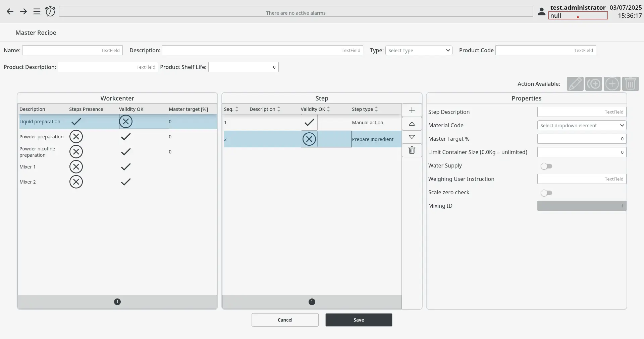Select the Powder nicotine preparation row
The image size is (644, 339).
[117, 152]
